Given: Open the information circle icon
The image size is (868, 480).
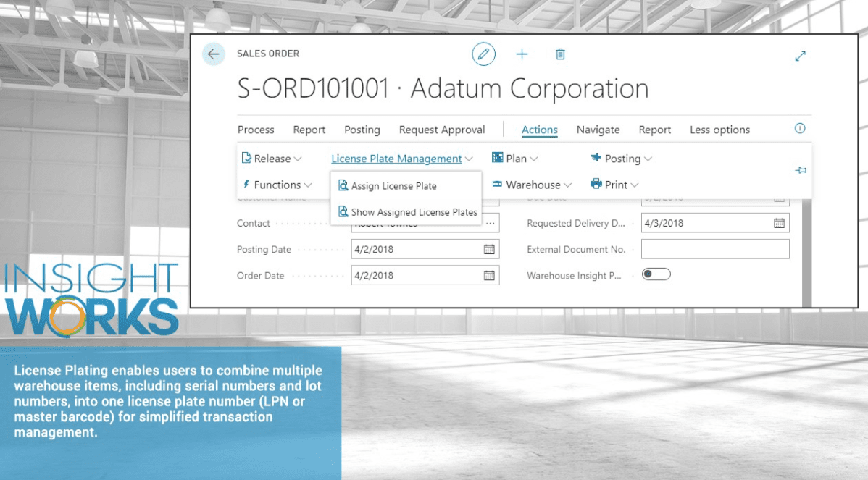Looking at the screenshot, I should coord(800,128).
